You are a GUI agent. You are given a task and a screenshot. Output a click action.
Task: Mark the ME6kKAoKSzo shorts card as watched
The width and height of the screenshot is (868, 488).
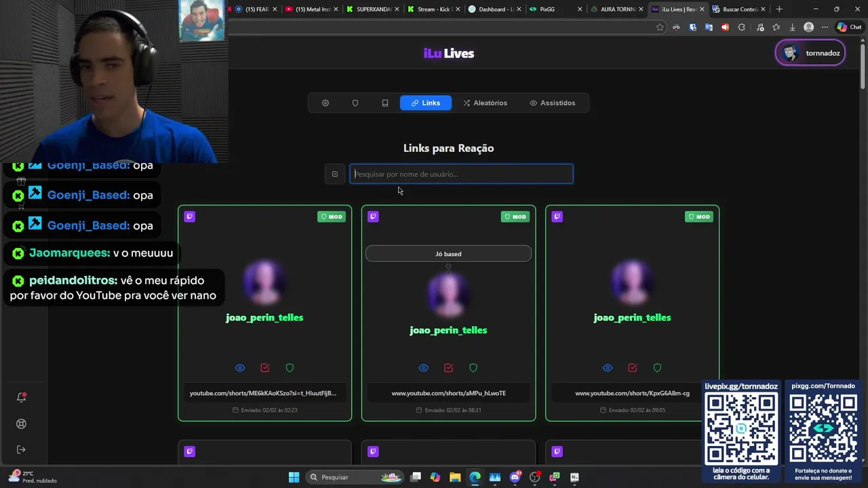point(265,367)
